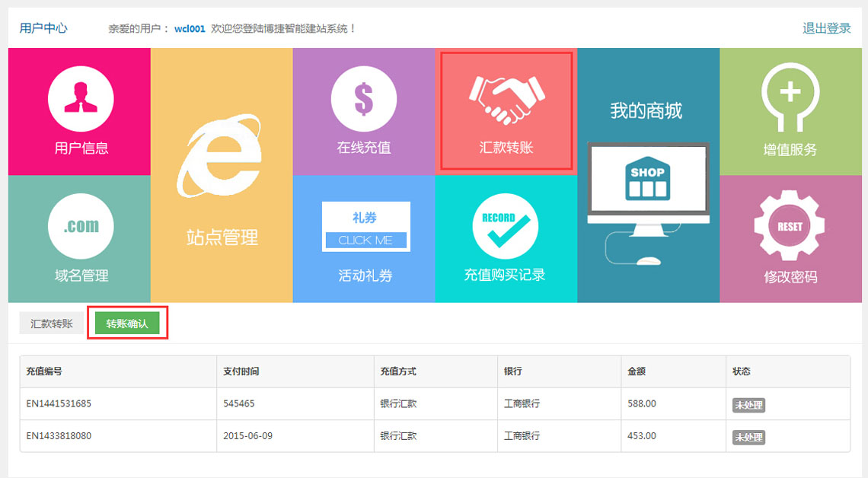Click 未处理 status badge for EN1433818080

coord(748,438)
